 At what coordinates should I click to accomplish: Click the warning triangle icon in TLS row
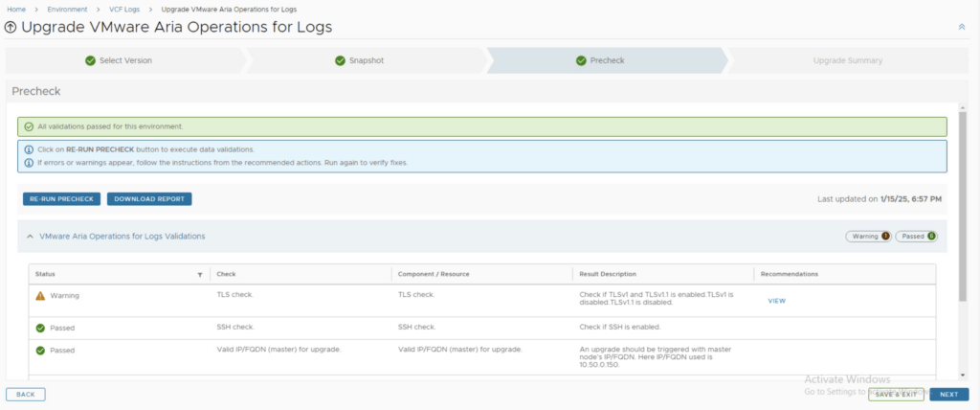(x=40, y=296)
